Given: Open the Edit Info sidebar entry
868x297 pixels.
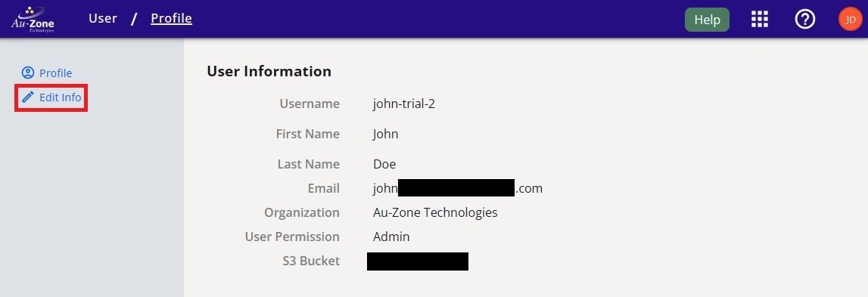Looking at the screenshot, I should pos(51,97).
